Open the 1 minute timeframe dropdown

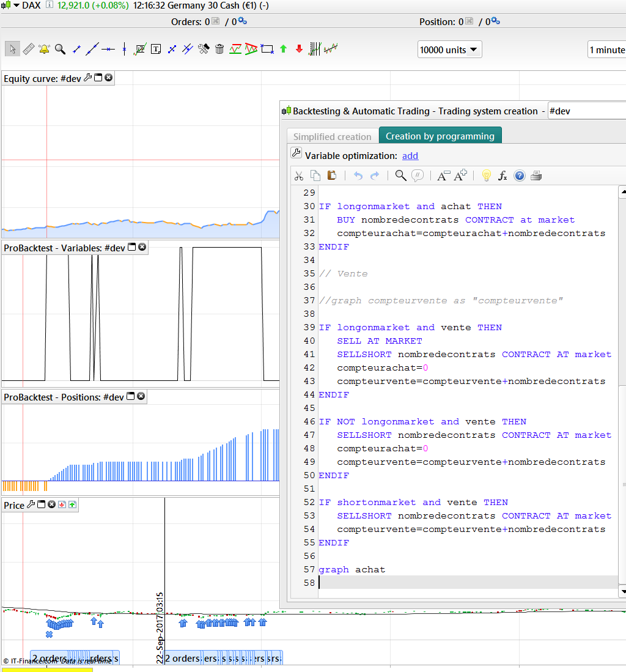point(606,50)
